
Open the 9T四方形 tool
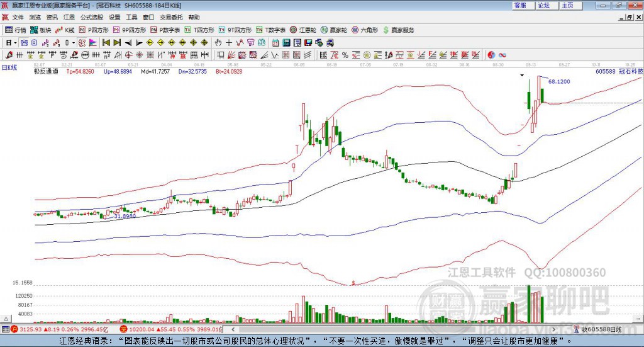point(235,30)
